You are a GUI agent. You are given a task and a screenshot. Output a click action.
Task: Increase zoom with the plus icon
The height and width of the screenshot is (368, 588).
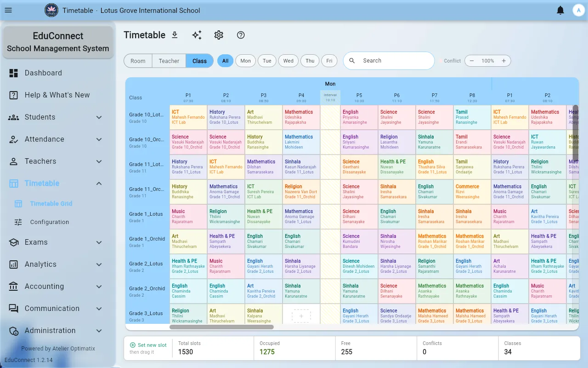pyautogui.click(x=503, y=61)
